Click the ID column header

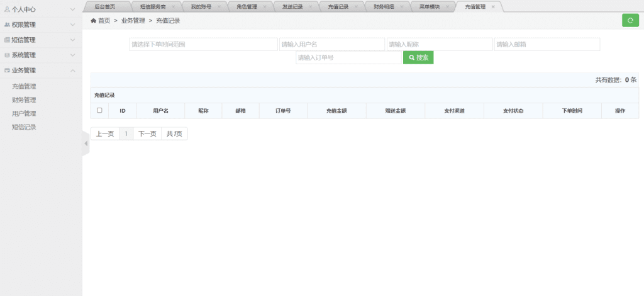click(x=123, y=111)
